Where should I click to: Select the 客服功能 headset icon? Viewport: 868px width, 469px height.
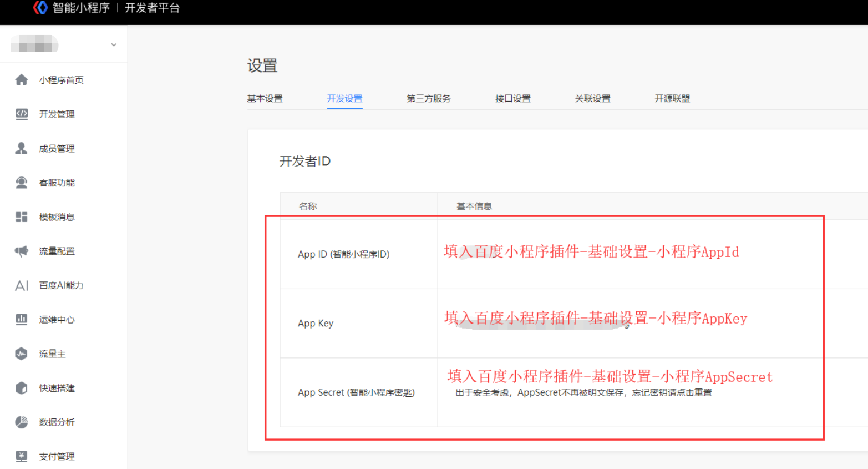pyautogui.click(x=22, y=183)
